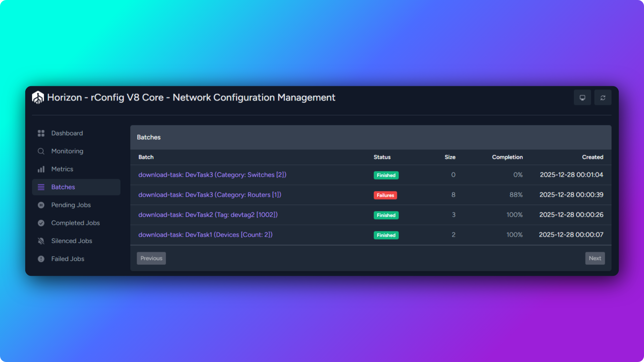Click the Failed Jobs exclamation icon
Screen dimensions: 644x362
point(41,259)
